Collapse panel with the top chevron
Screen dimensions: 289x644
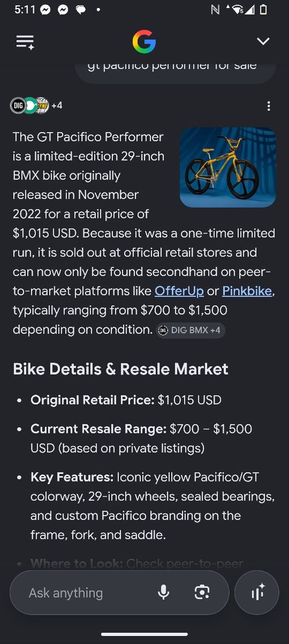[263, 41]
